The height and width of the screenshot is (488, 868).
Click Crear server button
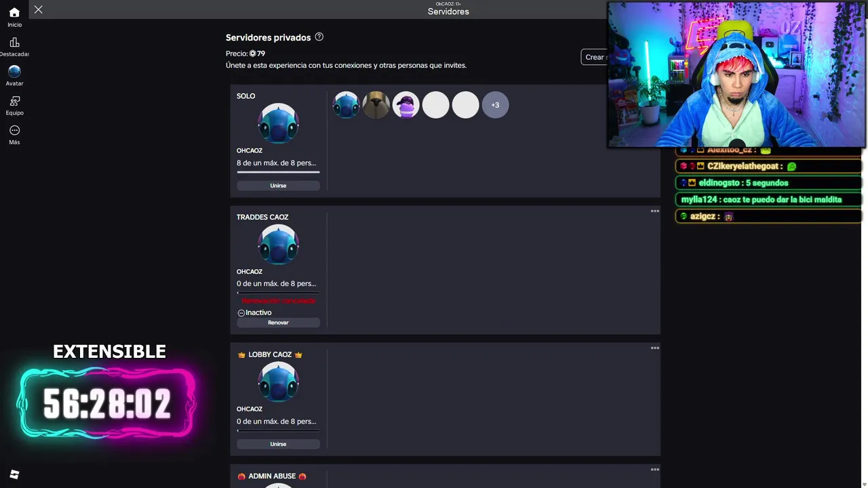pyautogui.click(x=594, y=57)
